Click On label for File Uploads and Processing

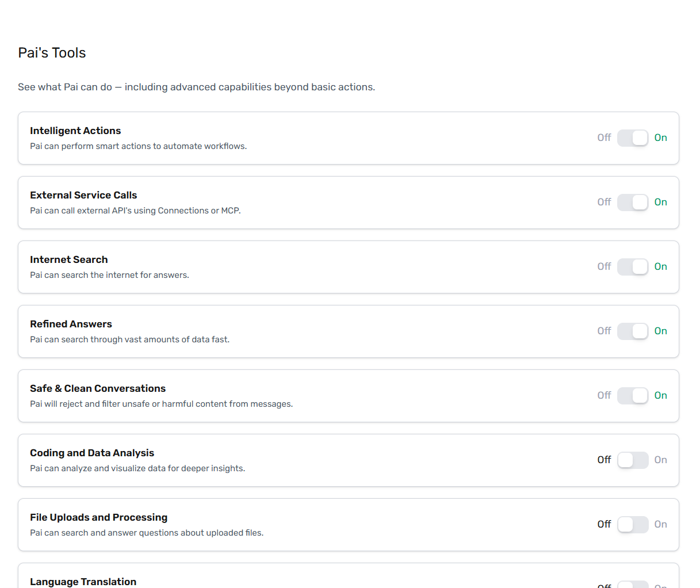point(661,524)
